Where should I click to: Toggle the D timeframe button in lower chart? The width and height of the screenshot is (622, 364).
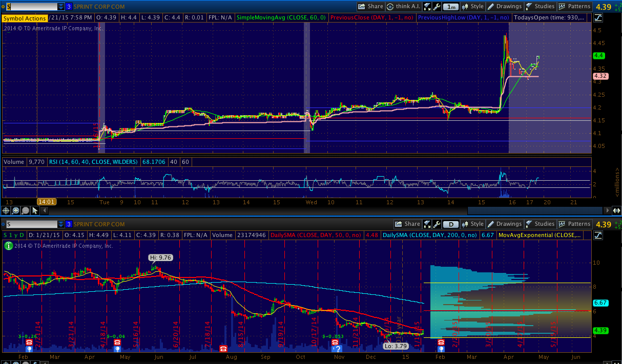click(x=451, y=224)
